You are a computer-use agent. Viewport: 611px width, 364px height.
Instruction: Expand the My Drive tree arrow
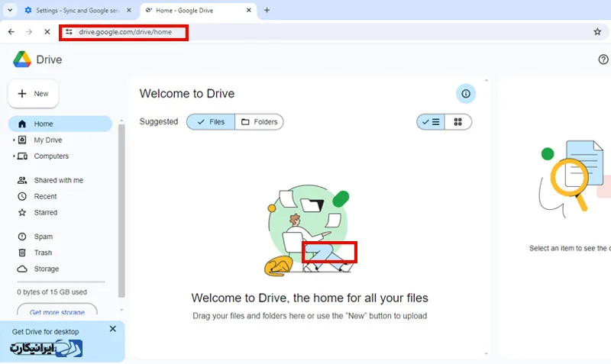coord(14,140)
